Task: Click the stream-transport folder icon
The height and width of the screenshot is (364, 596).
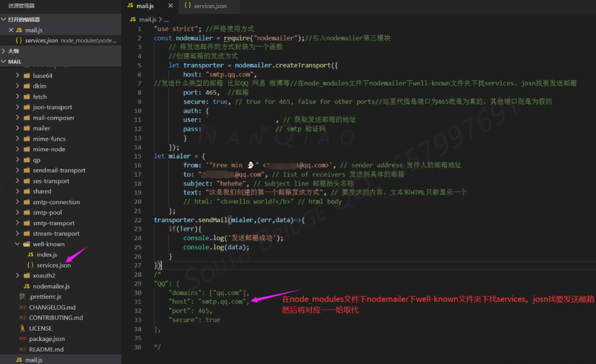Action: coord(26,233)
